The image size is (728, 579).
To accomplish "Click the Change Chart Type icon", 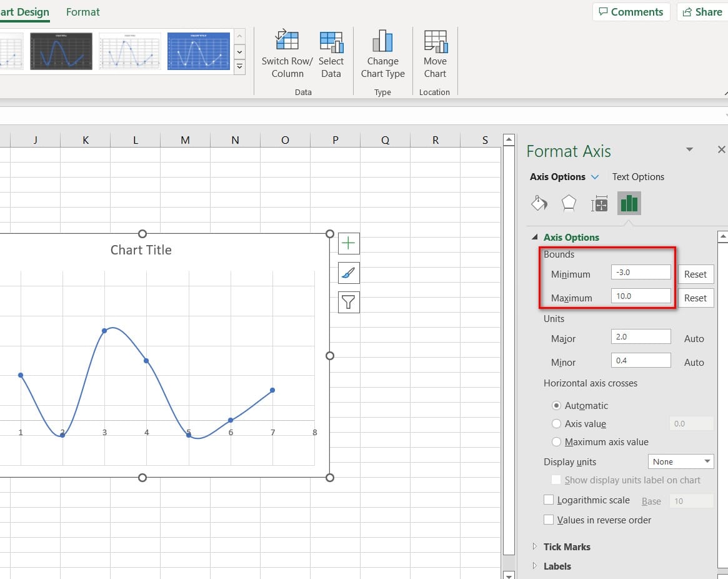I will [x=382, y=41].
